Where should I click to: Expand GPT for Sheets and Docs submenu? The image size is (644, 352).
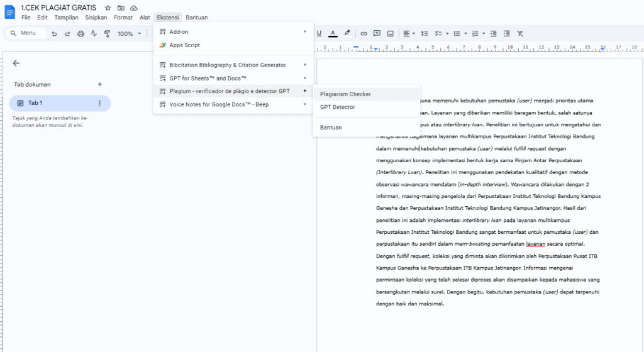tap(233, 78)
